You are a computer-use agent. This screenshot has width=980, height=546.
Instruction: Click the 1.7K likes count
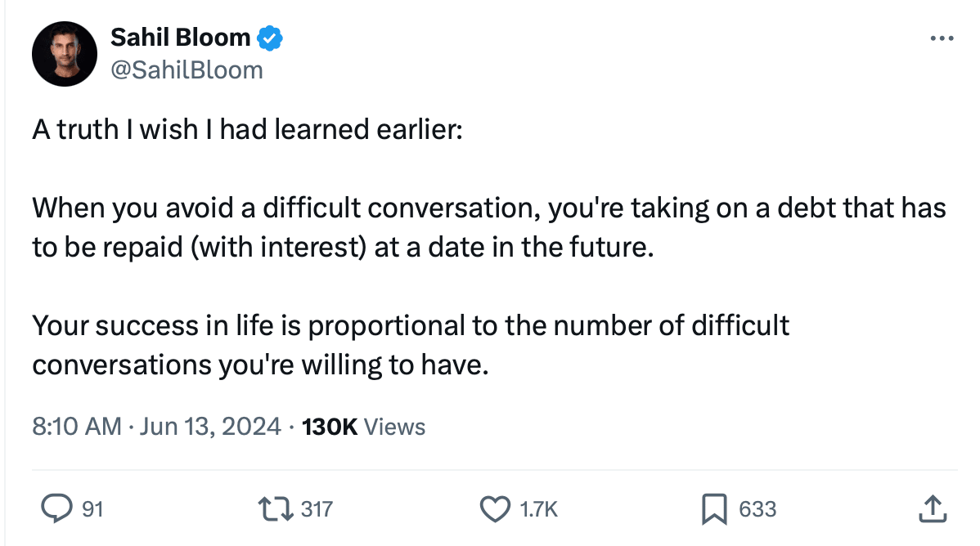(539, 509)
